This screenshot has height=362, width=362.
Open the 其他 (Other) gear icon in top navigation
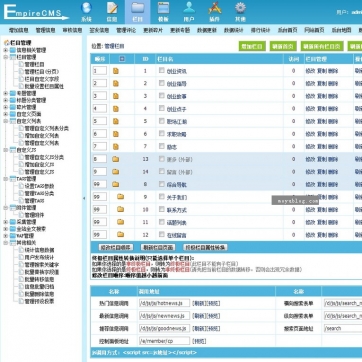pyautogui.click(x=240, y=8)
